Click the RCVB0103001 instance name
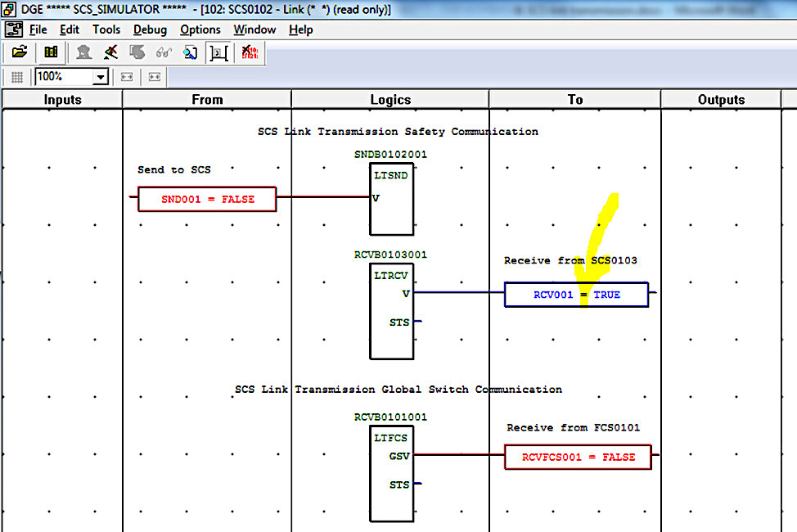The width and height of the screenshot is (797, 532). point(390,255)
